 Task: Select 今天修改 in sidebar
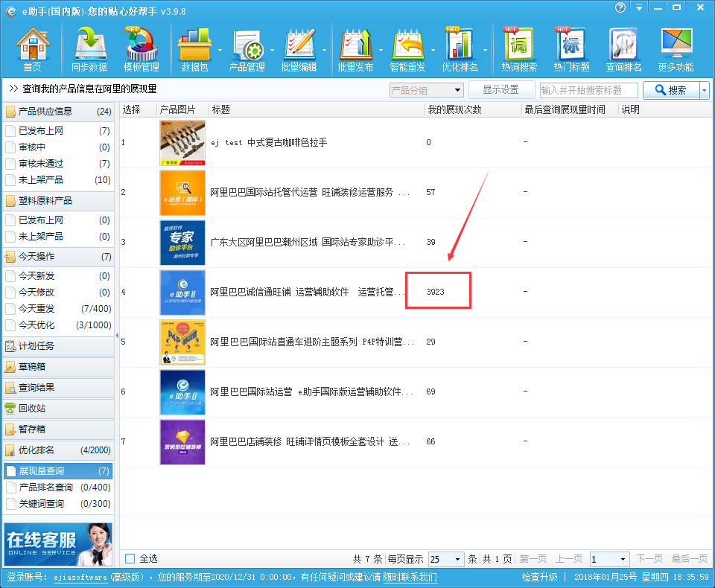58,293
